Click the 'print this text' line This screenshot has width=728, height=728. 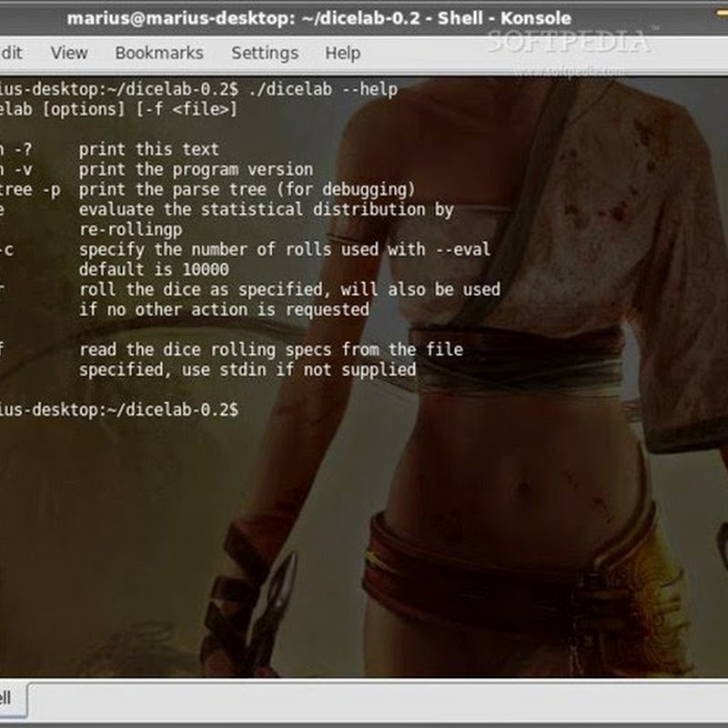148,149
